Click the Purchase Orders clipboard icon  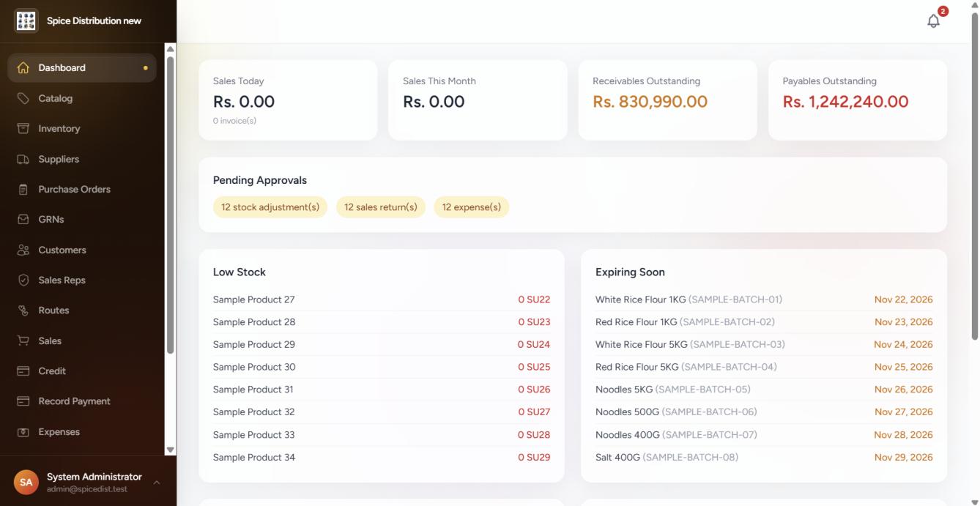[x=23, y=189]
